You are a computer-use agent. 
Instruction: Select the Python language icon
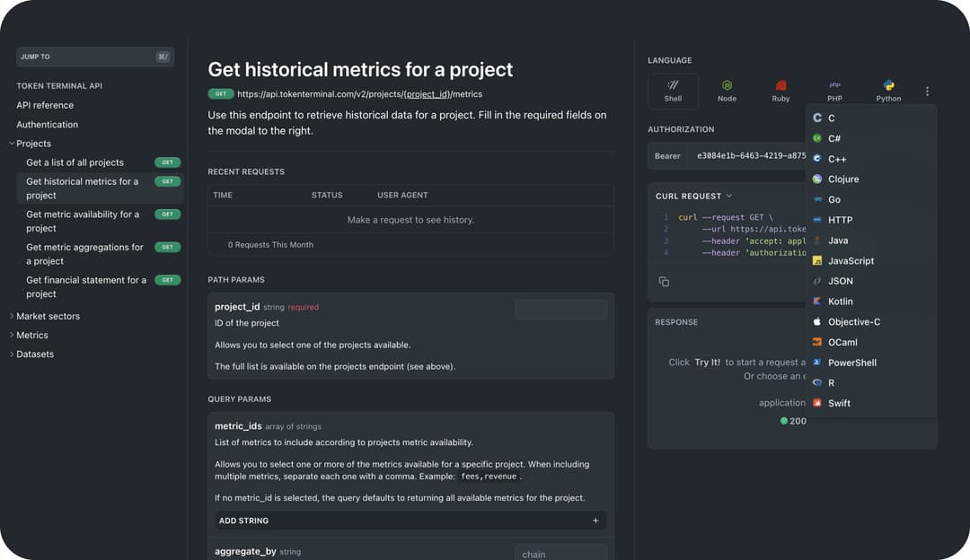(x=888, y=91)
